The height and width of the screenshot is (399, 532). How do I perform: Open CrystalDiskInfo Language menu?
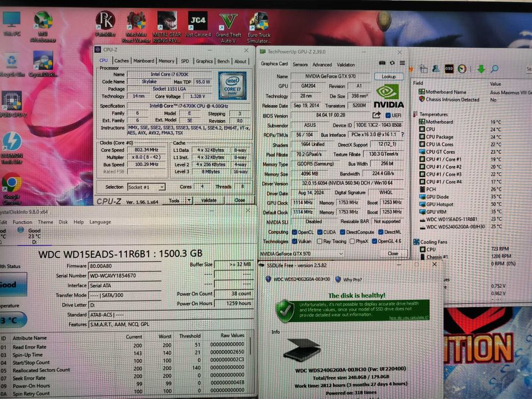pyautogui.click(x=100, y=222)
